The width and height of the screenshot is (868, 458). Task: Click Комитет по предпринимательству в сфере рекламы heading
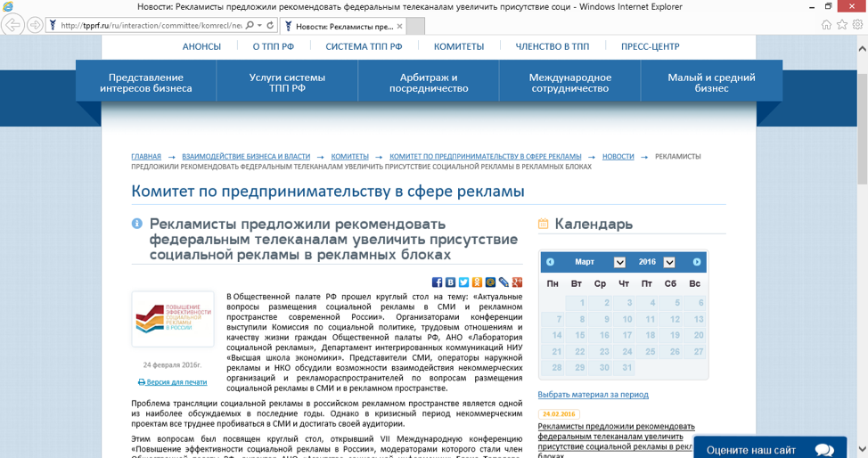pos(328,192)
